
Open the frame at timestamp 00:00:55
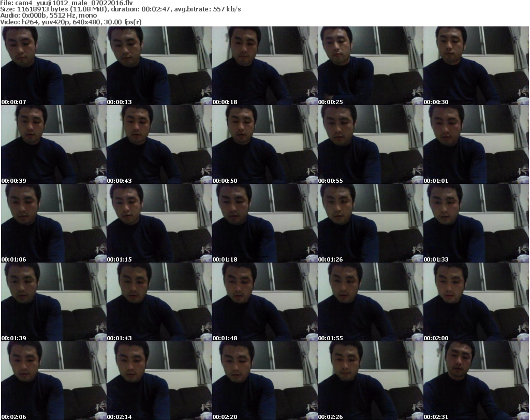pyautogui.click(x=370, y=144)
